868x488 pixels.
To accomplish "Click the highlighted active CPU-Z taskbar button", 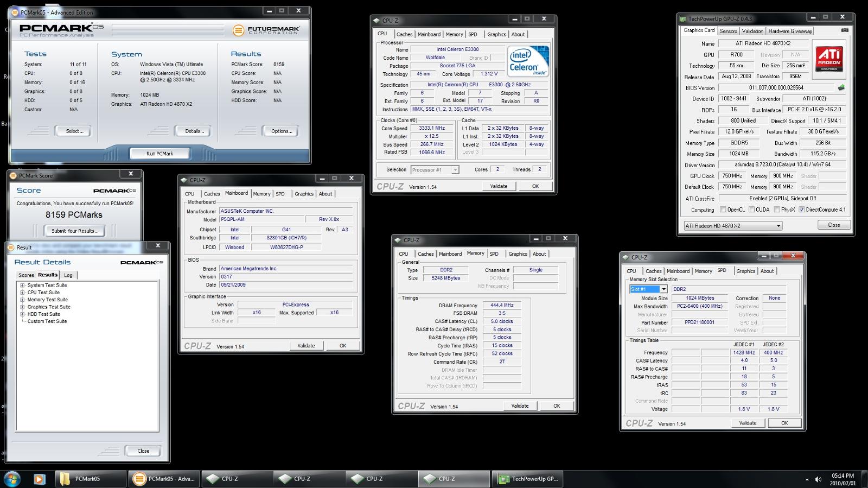I will tap(454, 479).
